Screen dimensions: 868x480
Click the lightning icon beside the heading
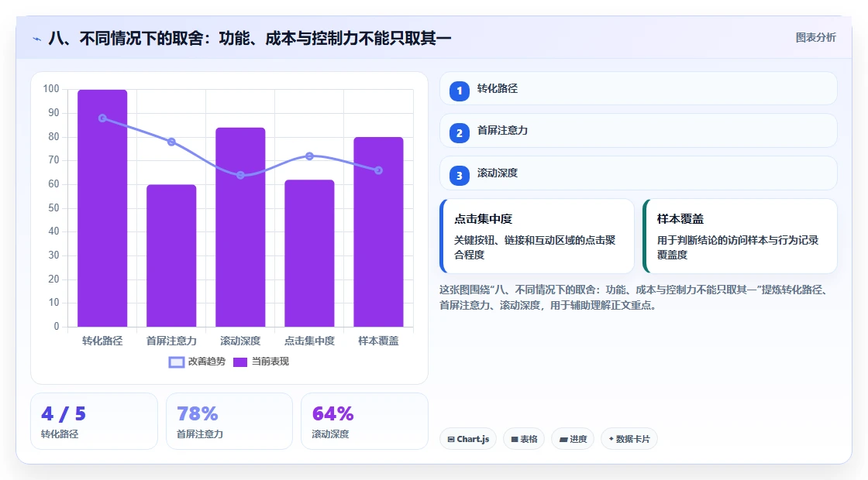click(x=37, y=39)
